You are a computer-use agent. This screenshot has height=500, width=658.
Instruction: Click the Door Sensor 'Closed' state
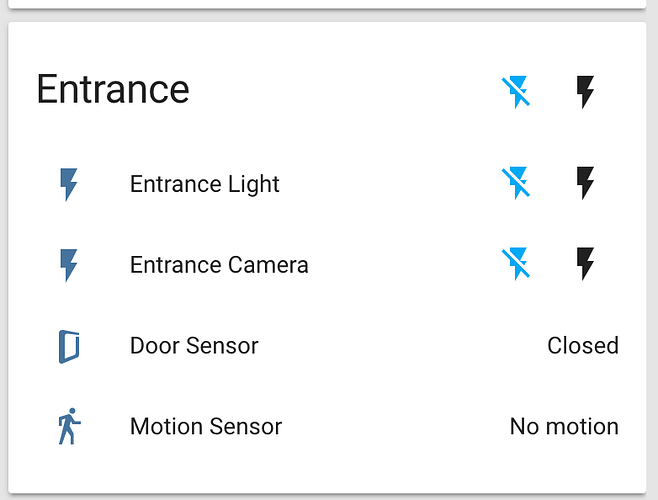[x=582, y=346]
